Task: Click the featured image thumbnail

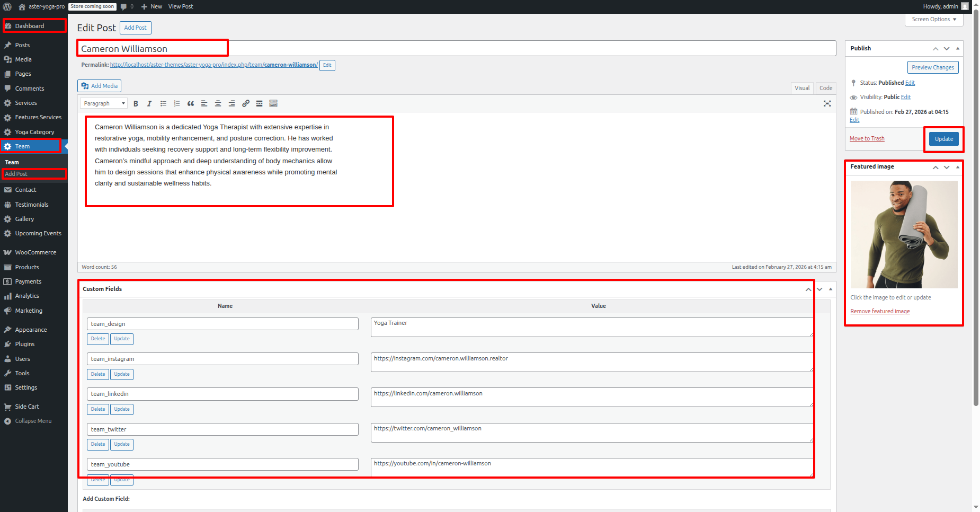Action: coord(904,234)
